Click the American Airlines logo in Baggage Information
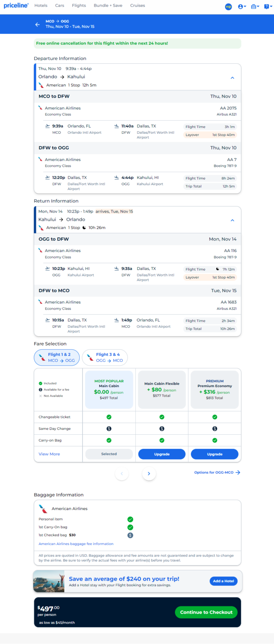The image size is (274, 644). coord(43,509)
